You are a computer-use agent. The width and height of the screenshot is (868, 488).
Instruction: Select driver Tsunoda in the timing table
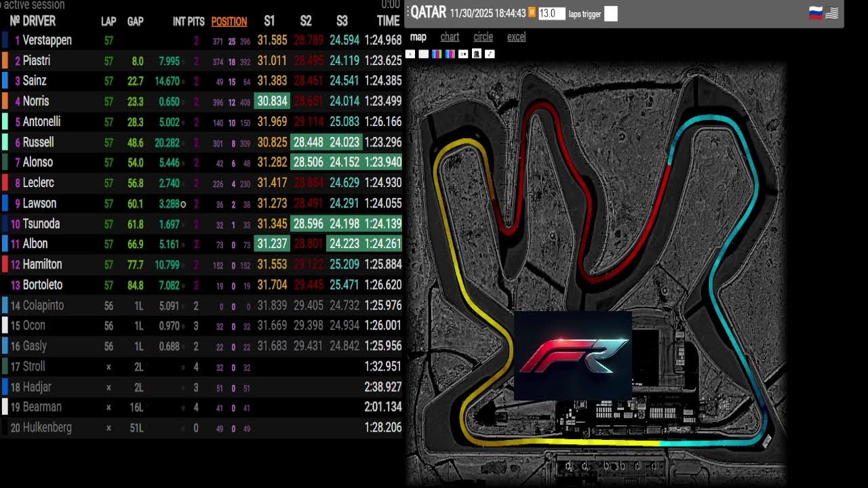point(41,224)
